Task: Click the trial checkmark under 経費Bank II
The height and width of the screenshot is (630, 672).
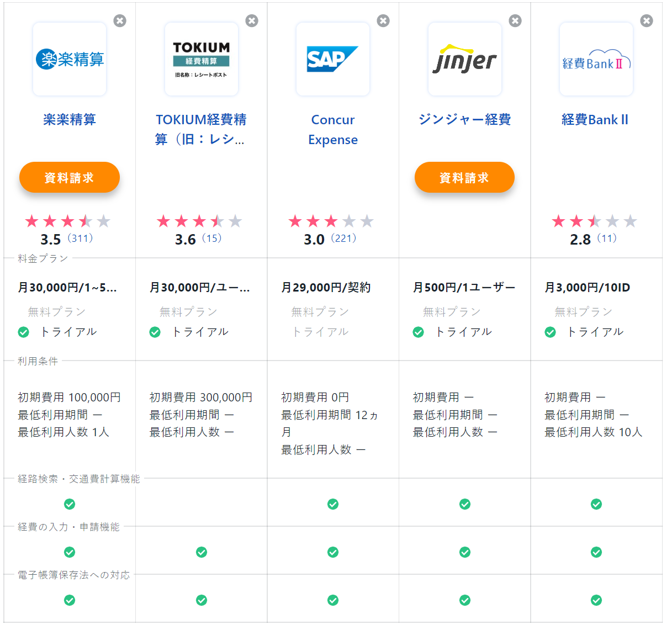Action: [550, 332]
